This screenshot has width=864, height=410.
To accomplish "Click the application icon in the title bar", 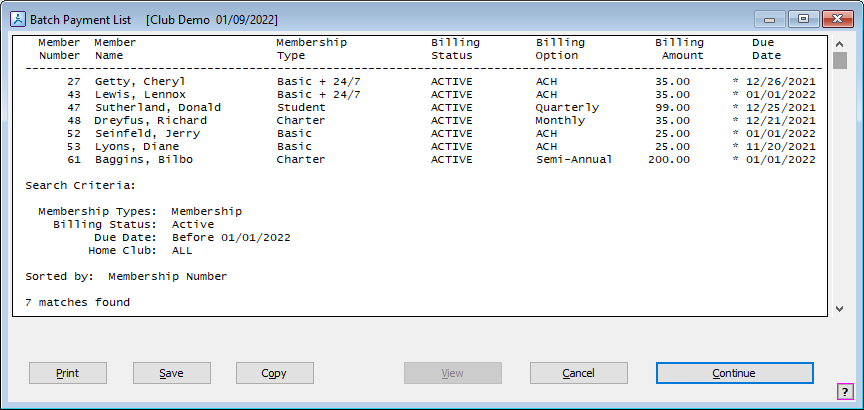I will click(17, 19).
